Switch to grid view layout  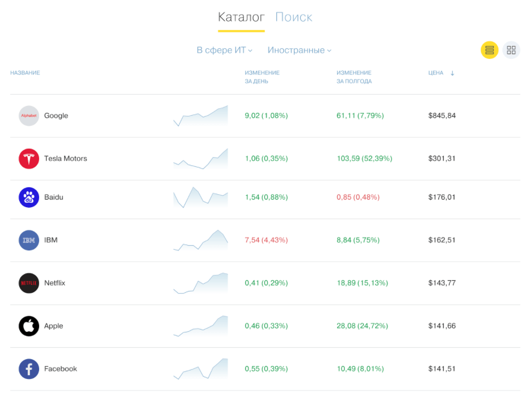pyautogui.click(x=511, y=50)
